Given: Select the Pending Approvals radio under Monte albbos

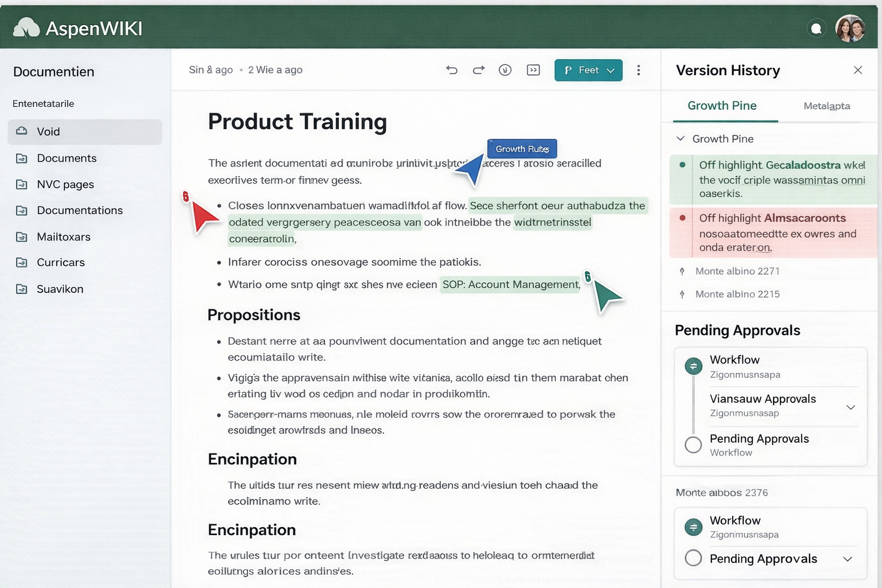Looking at the screenshot, I should pos(694,558).
